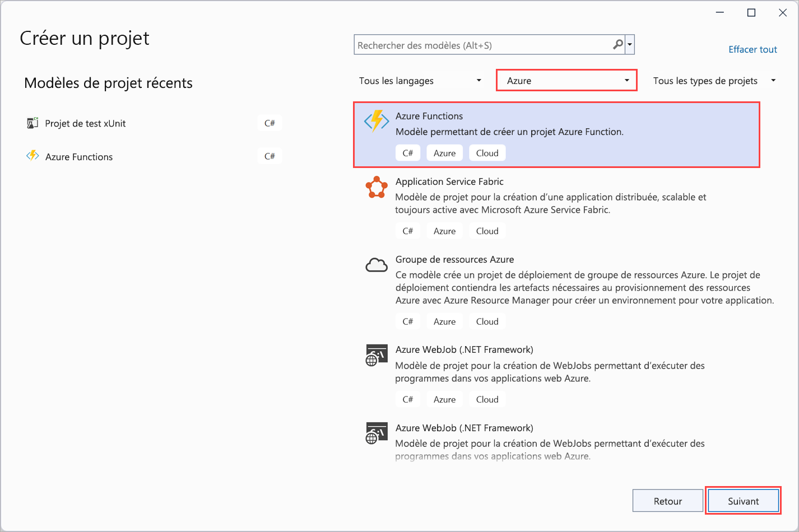Viewport: 799px width, 532px height.
Task: Click the search magnifier icon
Action: (617, 45)
